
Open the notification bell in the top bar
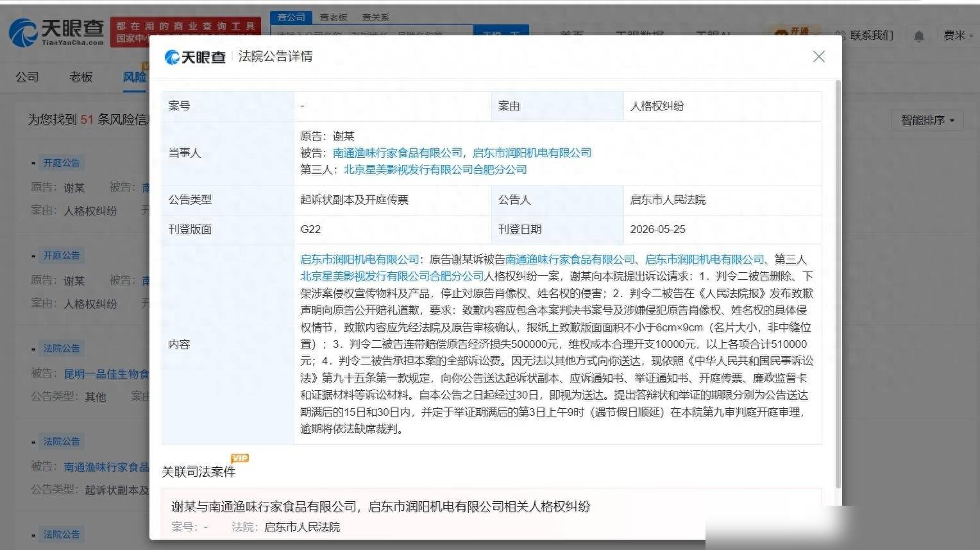point(918,36)
